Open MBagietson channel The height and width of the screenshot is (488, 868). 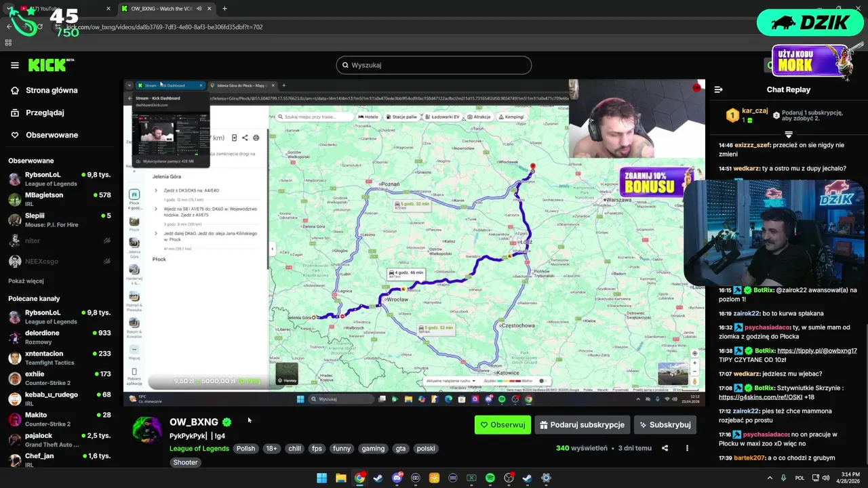(x=60, y=199)
